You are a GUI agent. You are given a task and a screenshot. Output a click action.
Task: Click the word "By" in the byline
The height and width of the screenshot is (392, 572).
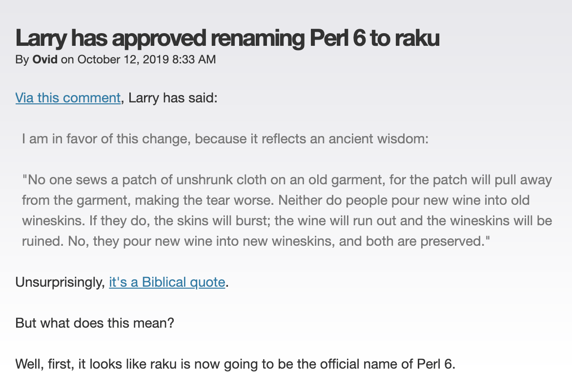pyautogui.click(x=22, y=60)
